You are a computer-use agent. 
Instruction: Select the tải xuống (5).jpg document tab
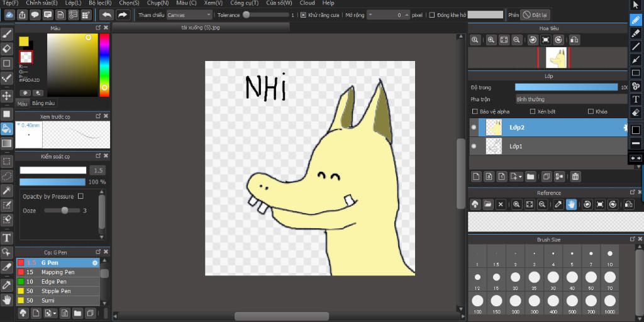pos(201,28)
